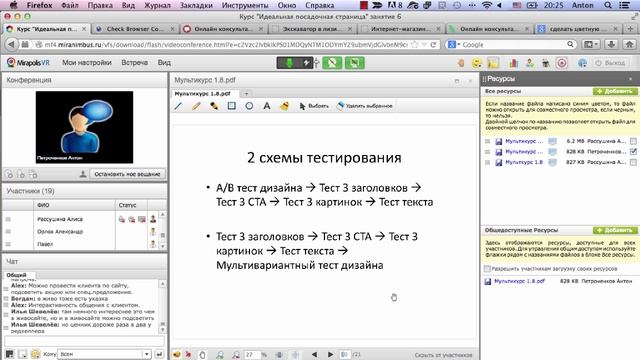Select the hand pan tool in bottom toolbar
The image size is (640, 360).
[202, 354]
